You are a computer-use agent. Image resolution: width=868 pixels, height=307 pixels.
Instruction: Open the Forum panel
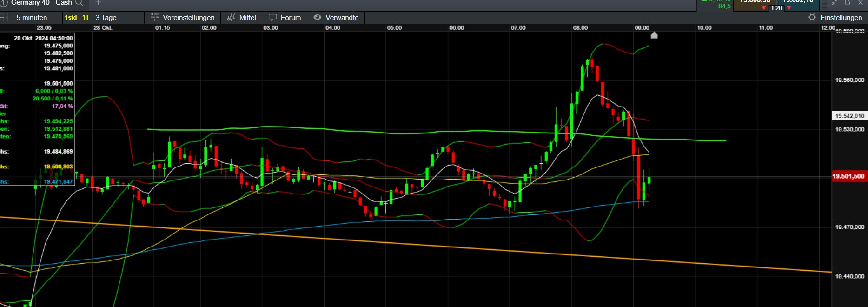point(285,18)
